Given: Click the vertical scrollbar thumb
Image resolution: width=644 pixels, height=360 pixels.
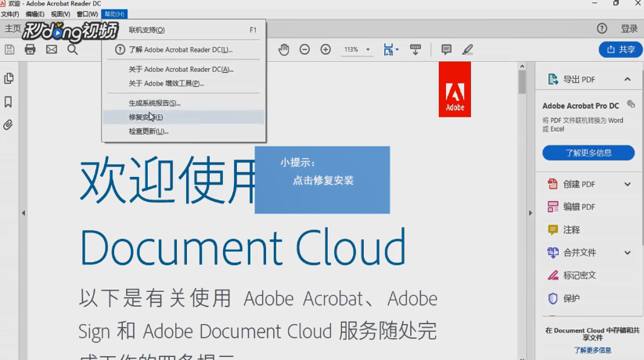Looking at the screenshot, I should (x=522, y=81).
